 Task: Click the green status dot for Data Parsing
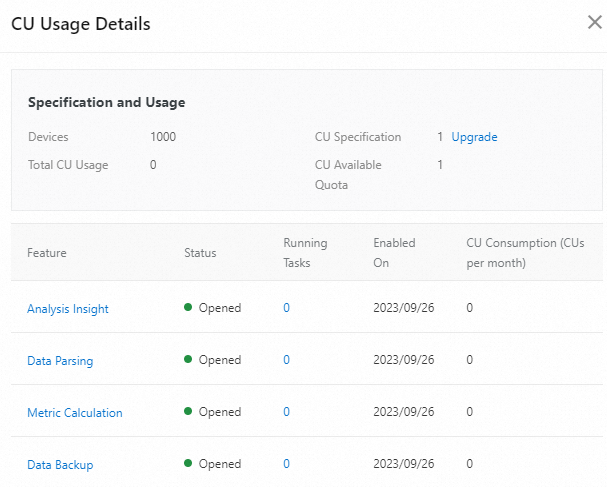(188, 360)
